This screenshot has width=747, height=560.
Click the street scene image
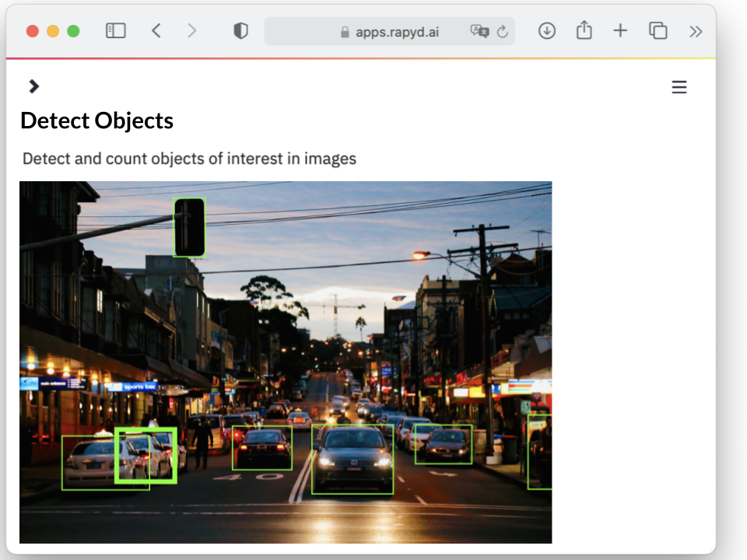(286, 361)
